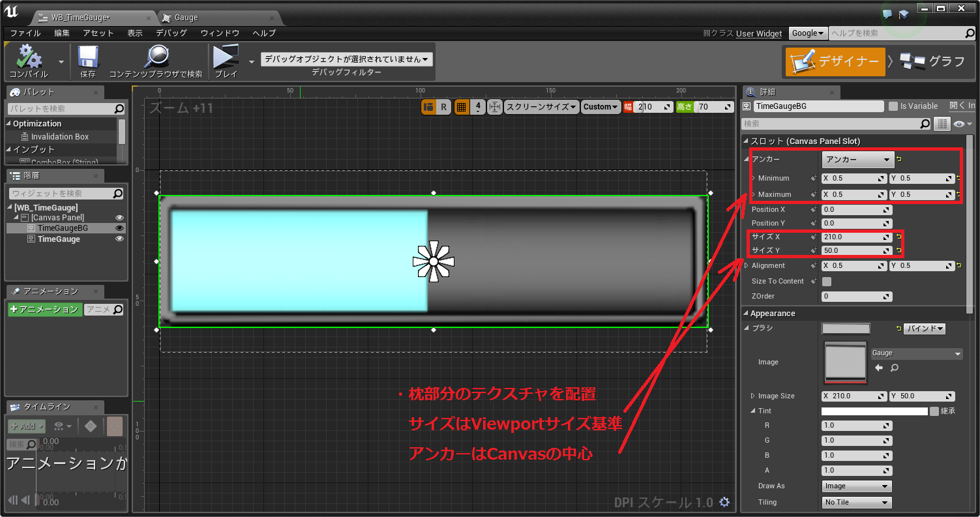Open the Bind dropdown for Brush

point(925,329)
